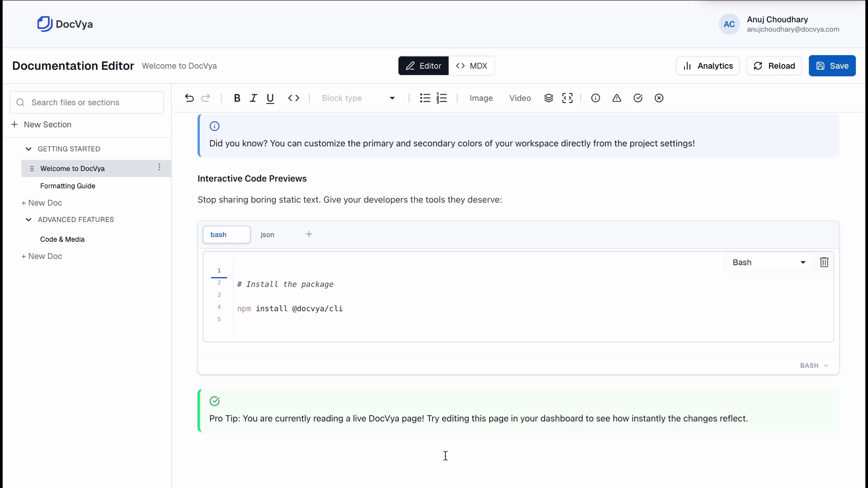Click the warning callout icon in the toolbar
The height and width of the screenshot is (488, 868).
pos(617,98)
